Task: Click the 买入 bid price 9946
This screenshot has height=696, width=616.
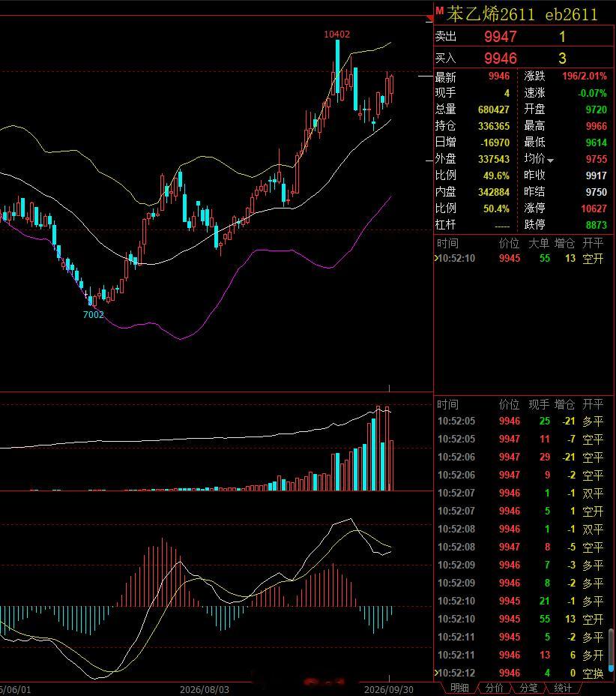Action: pyautogui.click(x=501, y=58)
